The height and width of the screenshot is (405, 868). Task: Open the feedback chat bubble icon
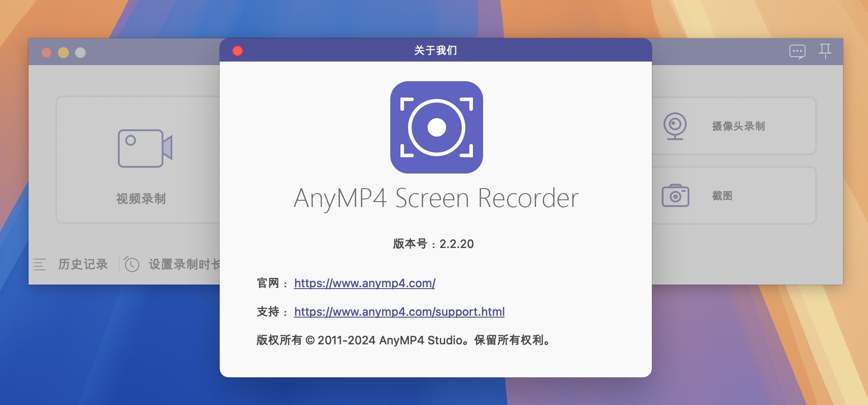point(797,52)
